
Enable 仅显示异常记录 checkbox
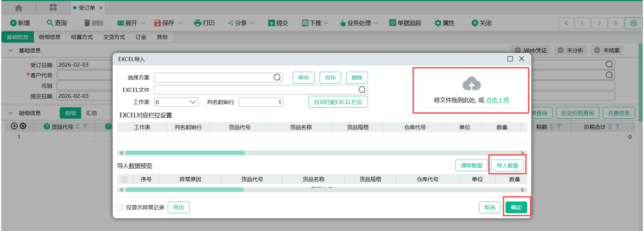120,207
